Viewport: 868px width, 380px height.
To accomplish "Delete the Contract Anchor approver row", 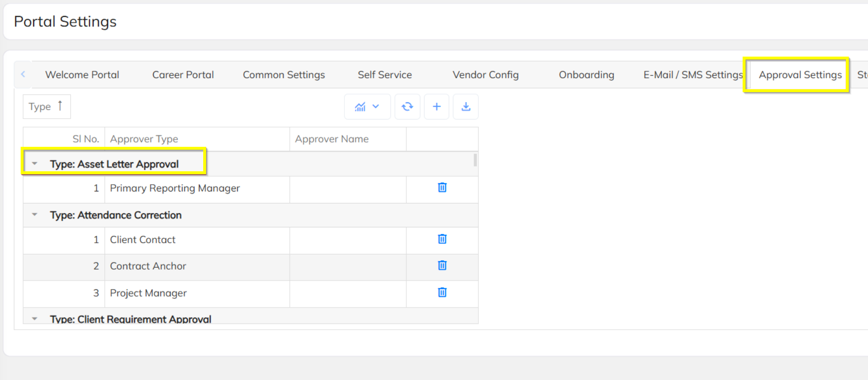I will click(x=442, y=265).
